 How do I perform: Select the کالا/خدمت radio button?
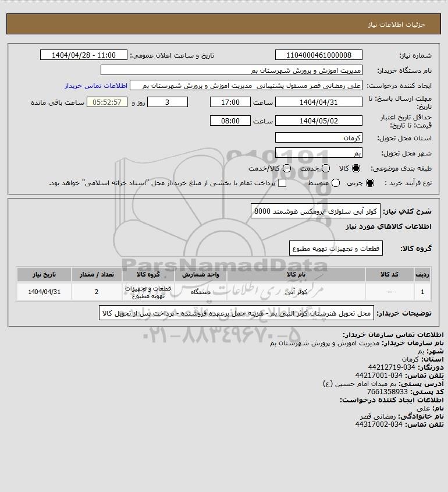pos(286,168)
